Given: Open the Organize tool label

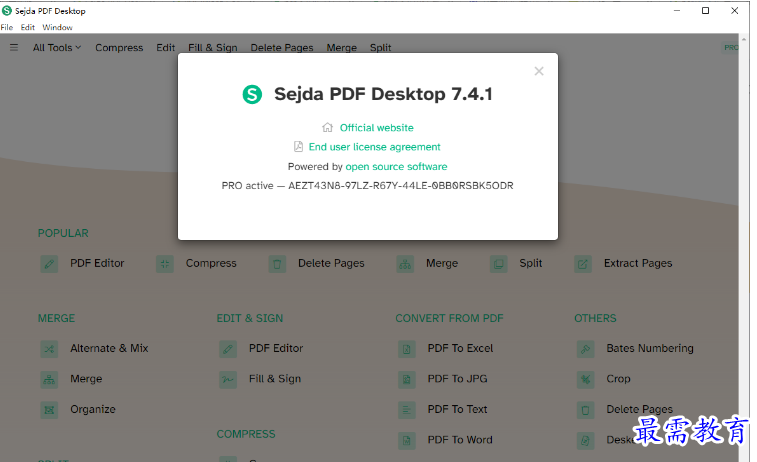Looking at the screenshot, I should 93,409.
